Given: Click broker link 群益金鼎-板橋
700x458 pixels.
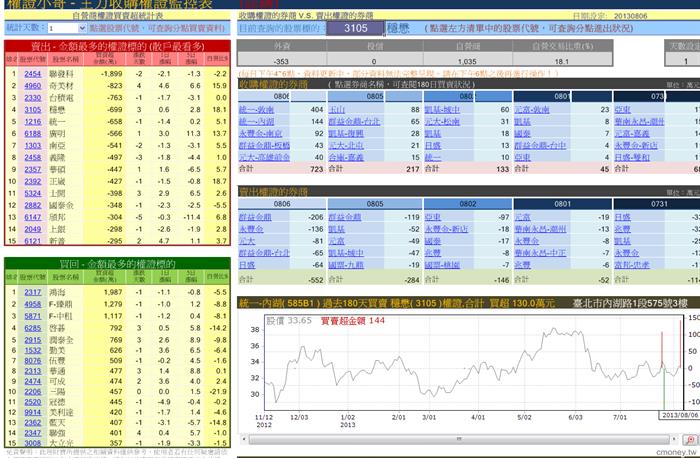Looking at the screenshot, I should point(264,146).
